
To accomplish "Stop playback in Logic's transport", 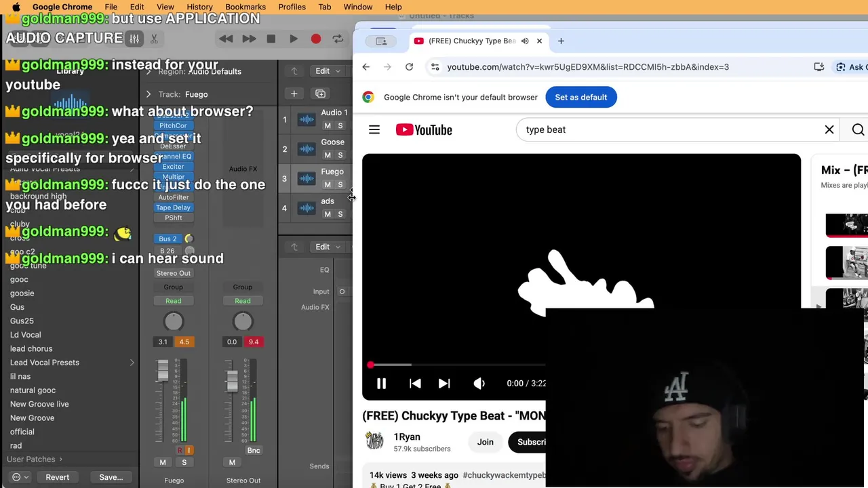I will tap(271, 39).
